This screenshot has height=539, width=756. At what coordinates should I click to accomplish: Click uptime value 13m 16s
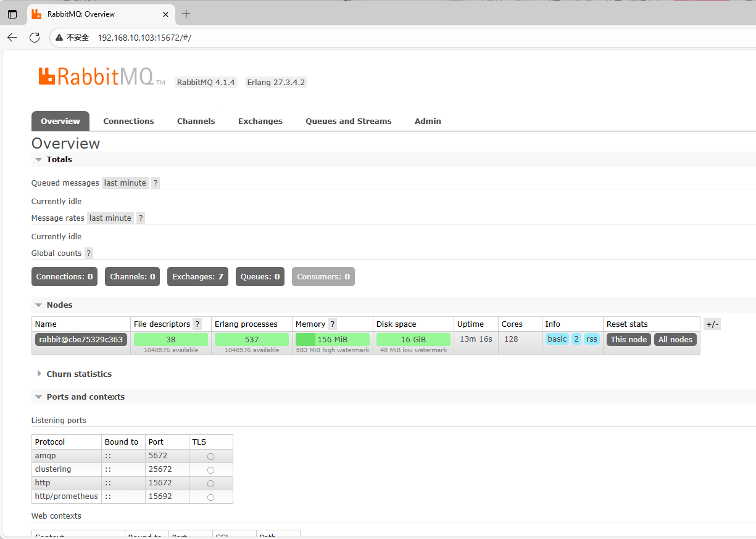point(476,339)
